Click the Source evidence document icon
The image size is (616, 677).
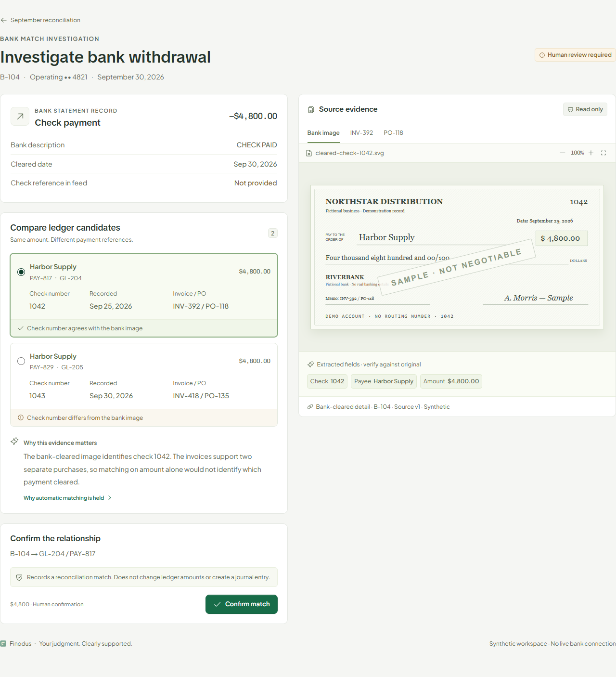click(x=311, y=109)
